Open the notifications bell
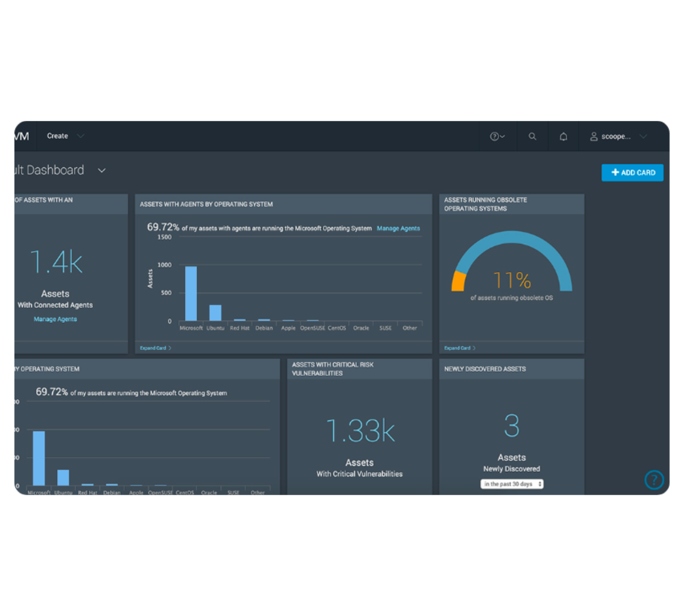The height and width of the screenshot is (616, 684). tap(563, 137)
